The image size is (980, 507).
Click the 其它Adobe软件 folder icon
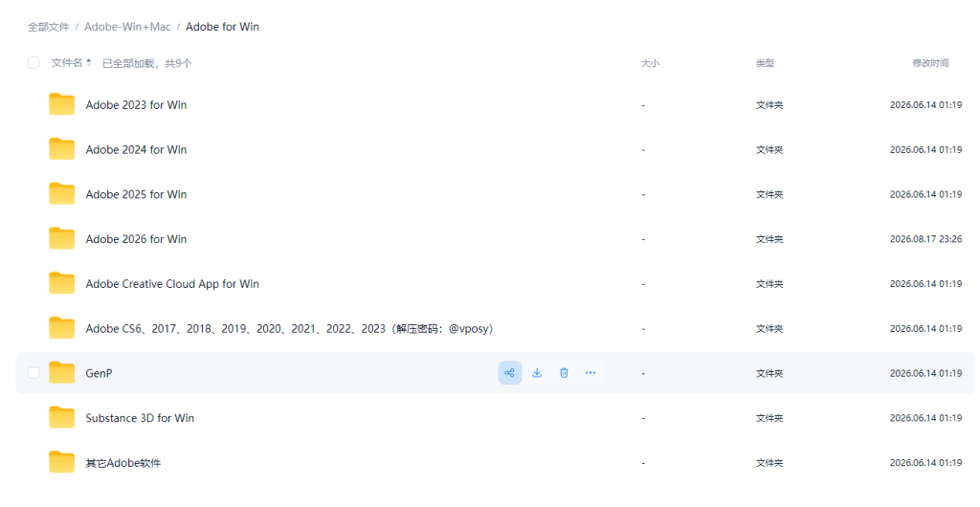tap(62, 462)
